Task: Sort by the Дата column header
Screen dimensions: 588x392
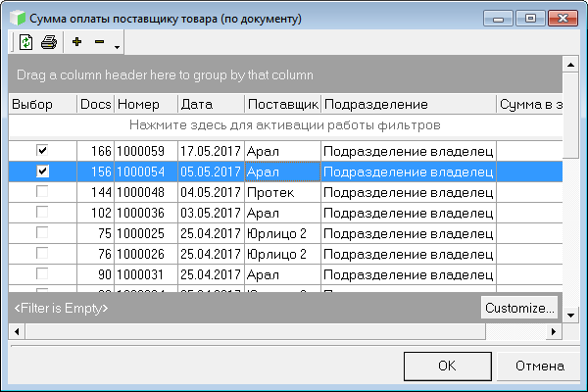Action: pos(211,104)
